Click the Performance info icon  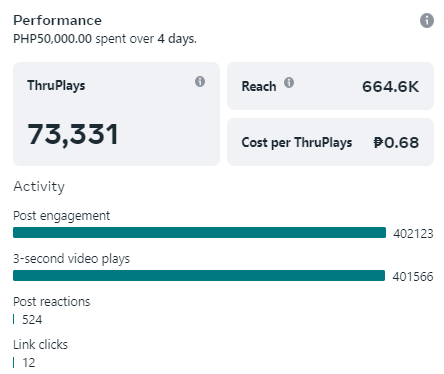tap(427, 21)
